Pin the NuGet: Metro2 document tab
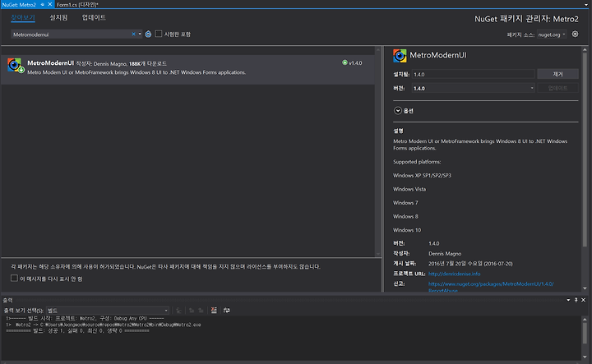 (42, 5)
